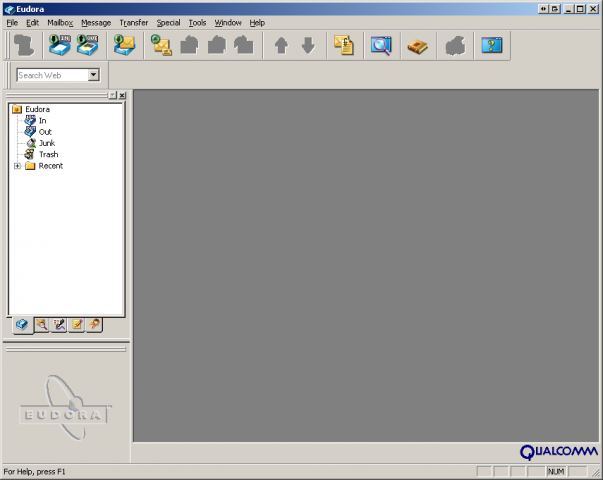This screenshot has height=480, width=603.
Task: Expand the Recent folder plus sign
Action: pos(17,166)
